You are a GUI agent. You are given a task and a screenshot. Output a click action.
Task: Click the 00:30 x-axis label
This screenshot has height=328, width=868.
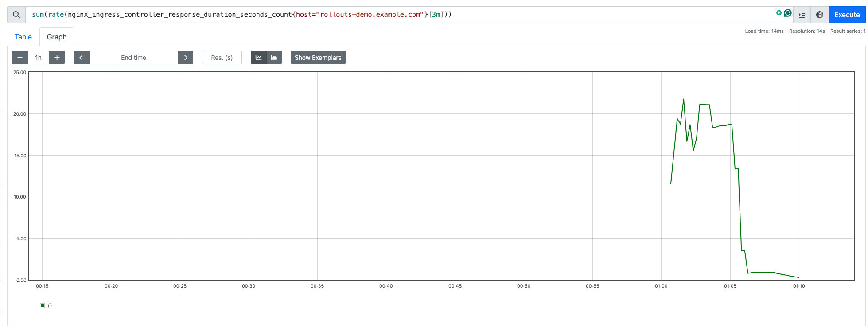pos(249,286)
